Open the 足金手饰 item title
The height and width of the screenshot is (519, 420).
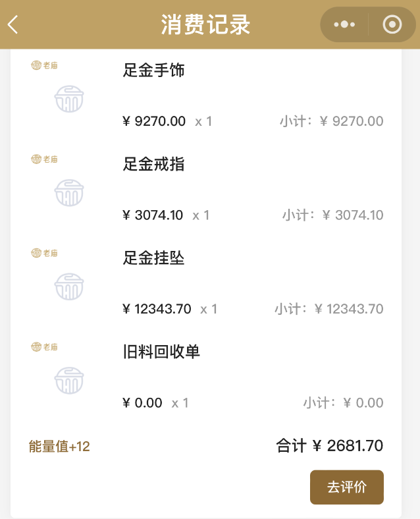pos(153,70)
